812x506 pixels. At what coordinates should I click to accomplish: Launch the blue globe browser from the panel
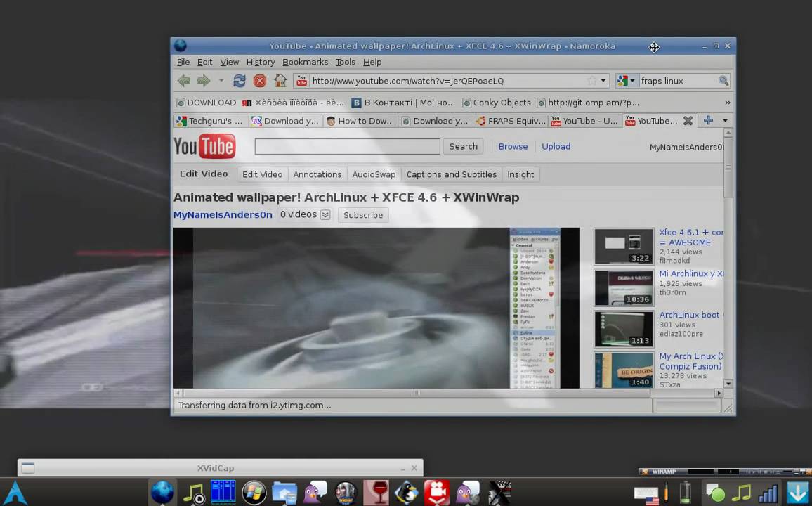click(162, 492)
